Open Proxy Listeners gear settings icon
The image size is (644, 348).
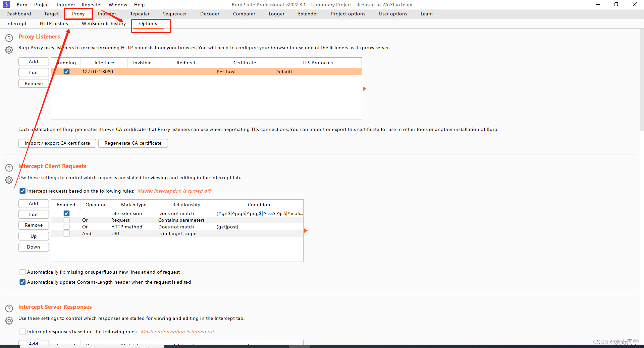(9, 50)
